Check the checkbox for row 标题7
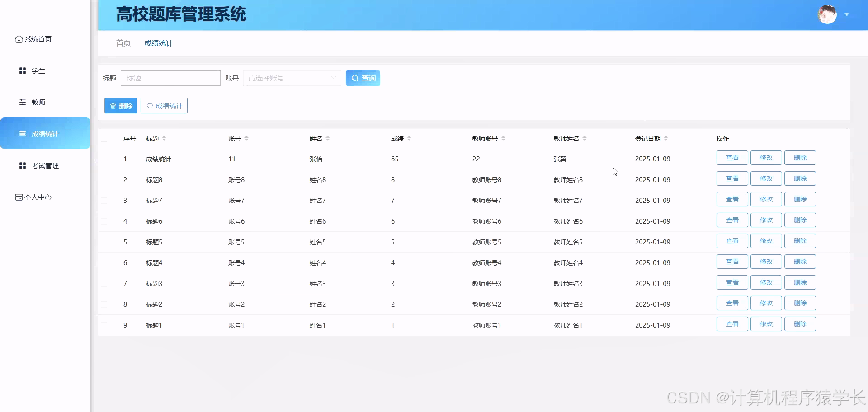868x412 pixels. click(104, 201)
